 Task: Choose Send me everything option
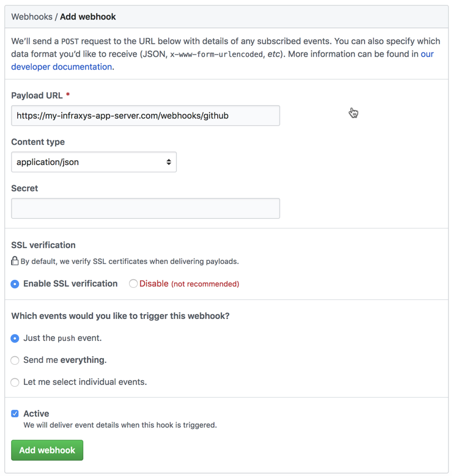tap(15, 361)
